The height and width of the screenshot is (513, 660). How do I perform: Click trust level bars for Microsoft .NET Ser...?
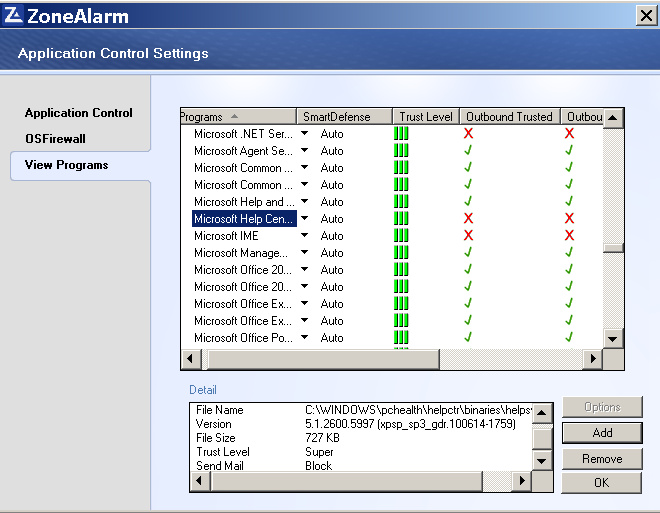(401, 133)
